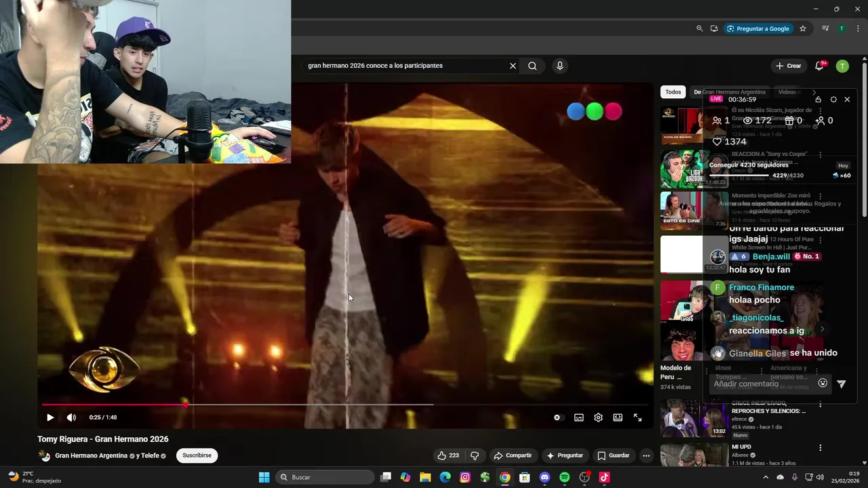This screenshot has height=488, width=868.
Task: Send comment with paper plane icon
Action: [x=842, y=384]
